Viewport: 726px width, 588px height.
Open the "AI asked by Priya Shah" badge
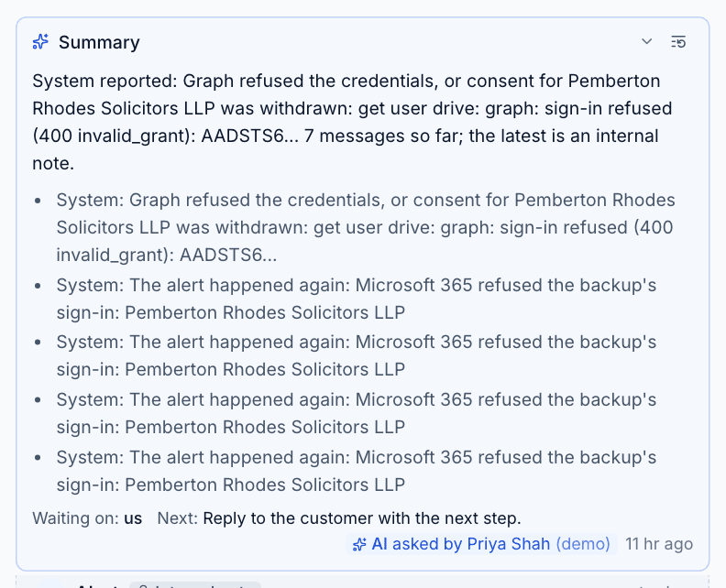point(481,544)
